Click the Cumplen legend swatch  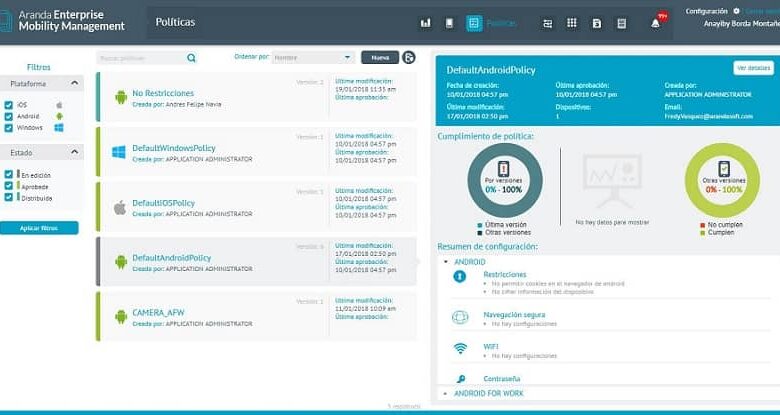[x=702, y=232]
